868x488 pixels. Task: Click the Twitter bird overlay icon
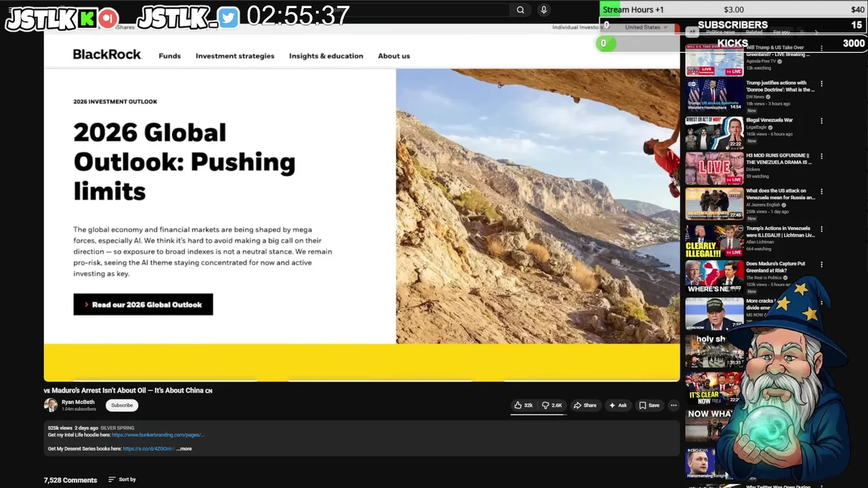229,18
